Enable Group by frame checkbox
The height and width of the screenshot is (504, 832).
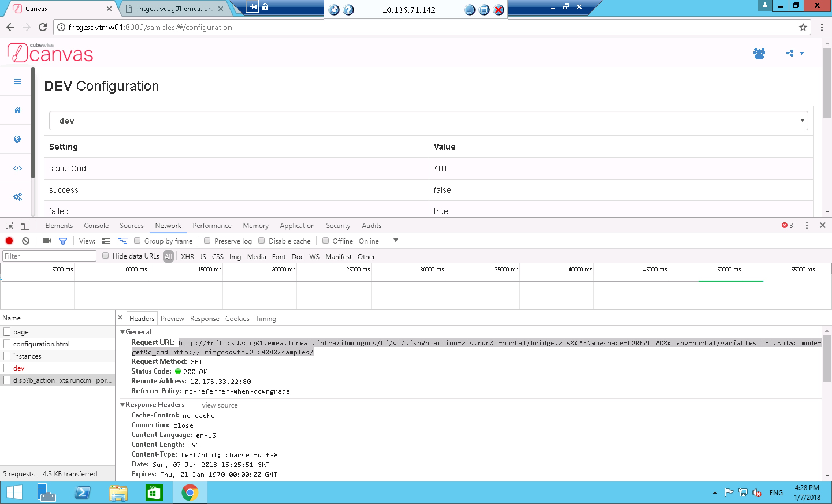[137, 240]
